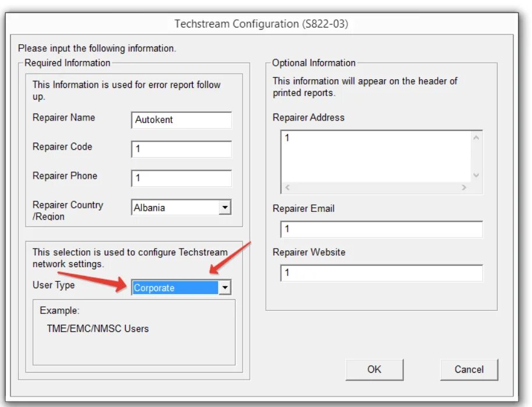The width and height of the screenshot is (532, 407).
Task: Click the "Repairer Address" label
Action: (x=308, y=118)
